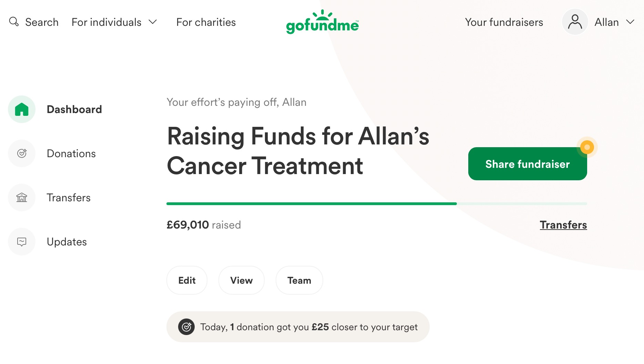The image size is (644, 364).
Task: Open the Team button
Action: (299, 280)
